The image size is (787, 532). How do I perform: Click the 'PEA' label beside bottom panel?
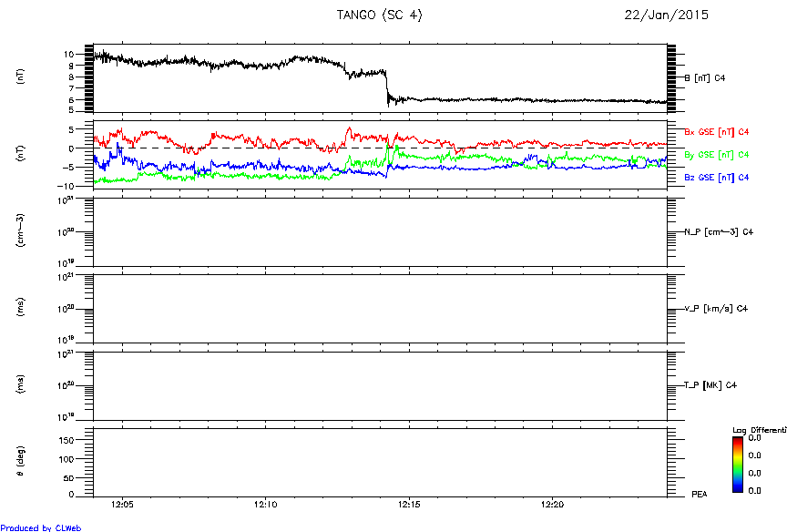pyautogui.click(x=700, y=495)
